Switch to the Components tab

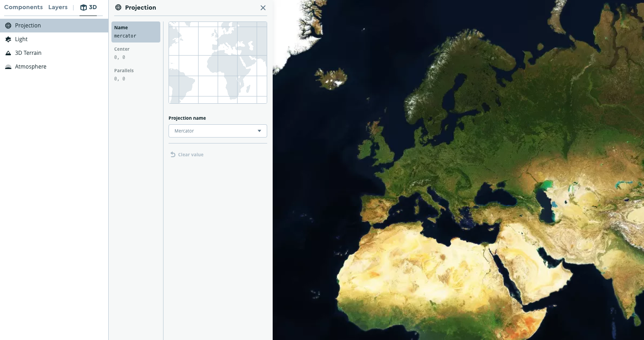pos(23,7)
